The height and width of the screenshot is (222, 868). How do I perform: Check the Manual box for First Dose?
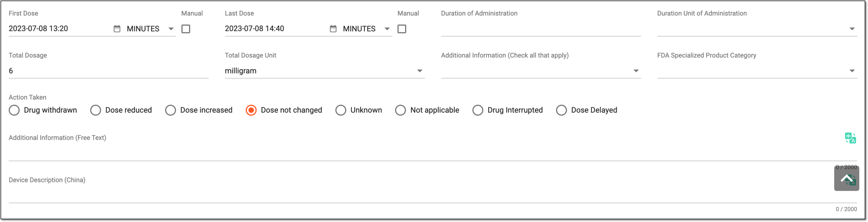186,29
